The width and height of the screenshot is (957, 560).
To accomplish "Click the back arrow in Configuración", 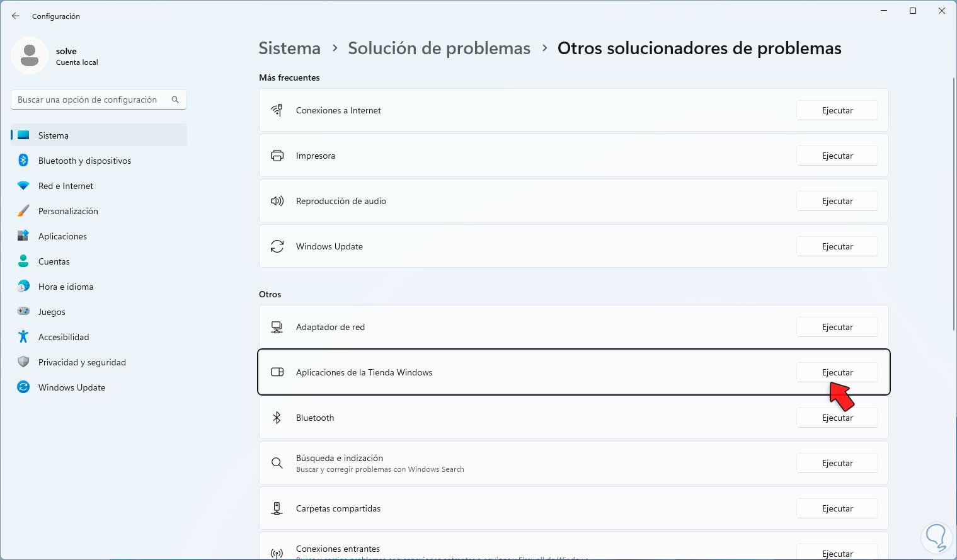I will click(16, 16).
